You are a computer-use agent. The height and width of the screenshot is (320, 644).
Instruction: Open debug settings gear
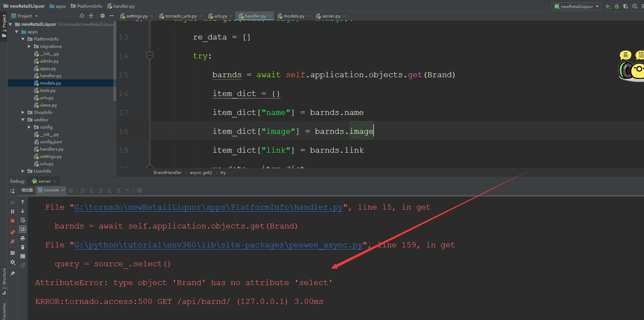click(x=13, y=262)
